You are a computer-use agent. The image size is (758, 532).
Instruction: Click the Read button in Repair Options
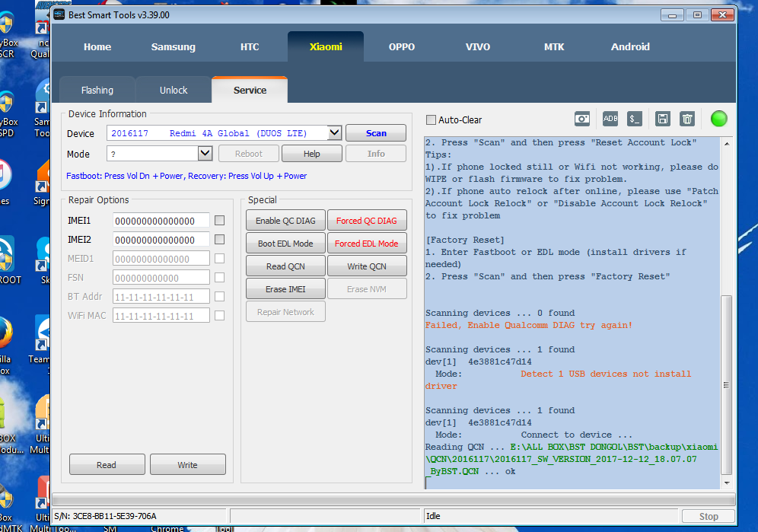pyautogui.click(x=107, y=465)
